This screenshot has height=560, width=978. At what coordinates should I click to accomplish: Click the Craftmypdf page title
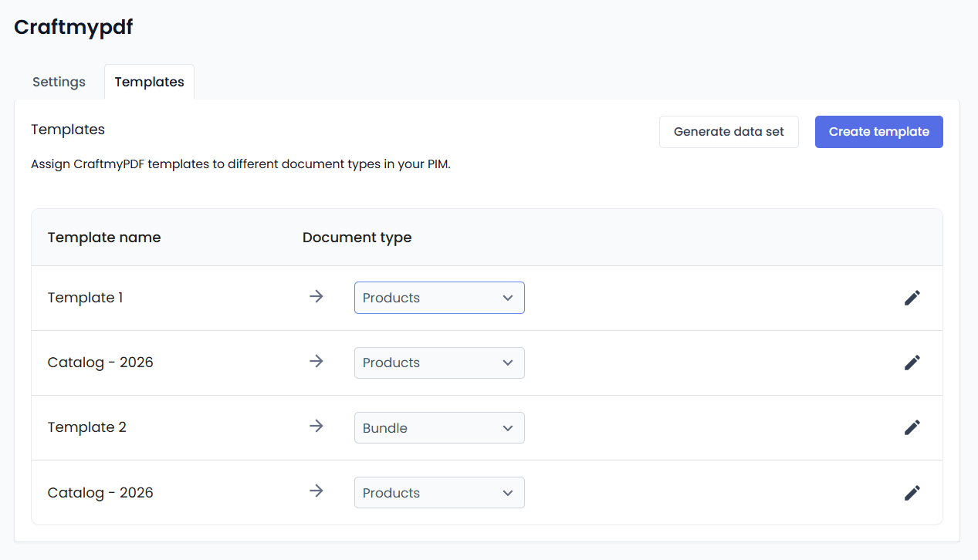[73, 27]
